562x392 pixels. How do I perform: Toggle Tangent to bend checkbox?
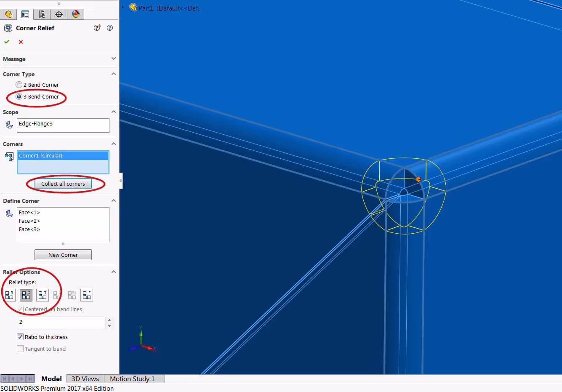pos(20,349)
